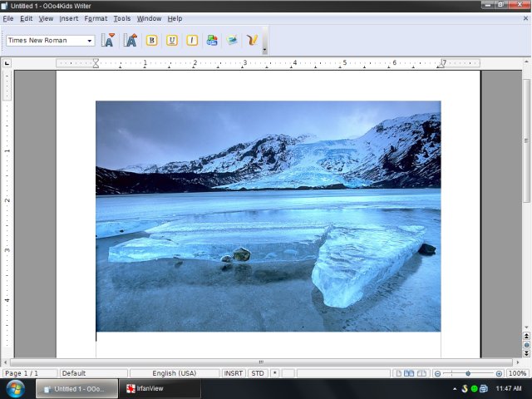The width and height of the screenshot is (532, 399).
Task: Toggle Italic formatting
Action: pos(192,40)
